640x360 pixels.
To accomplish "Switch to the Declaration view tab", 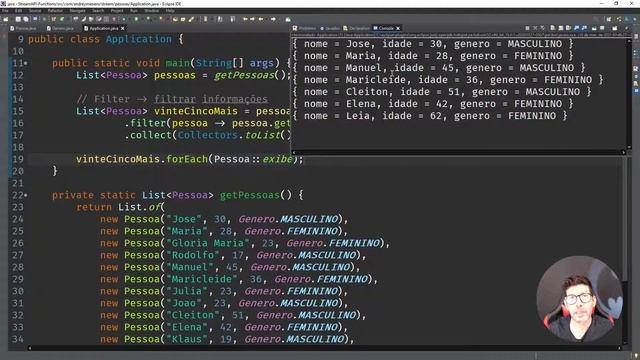I will point(356,28).
